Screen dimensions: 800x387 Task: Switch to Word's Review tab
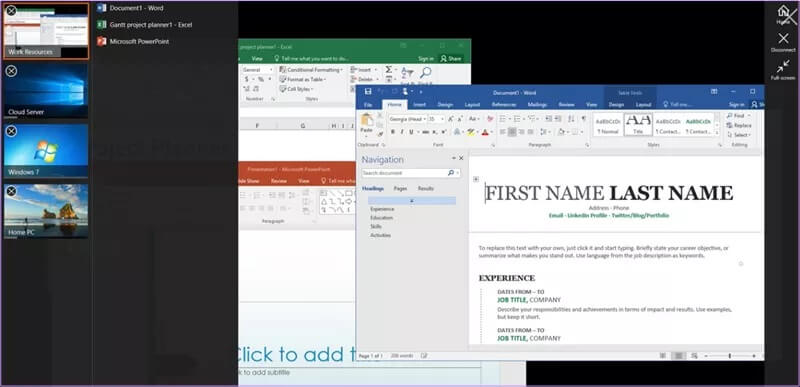click(x=566, y=105)
